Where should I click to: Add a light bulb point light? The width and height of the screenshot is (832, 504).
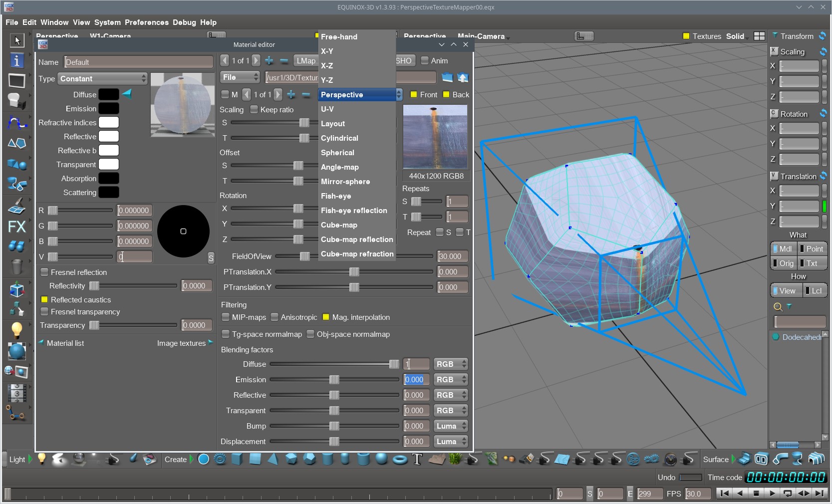point(42,459)
